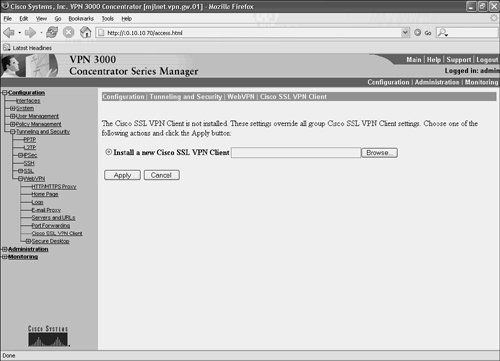This screenshot has height=361, width=500.
Task: Click Browse to choose client file
Action: [379, 153]
